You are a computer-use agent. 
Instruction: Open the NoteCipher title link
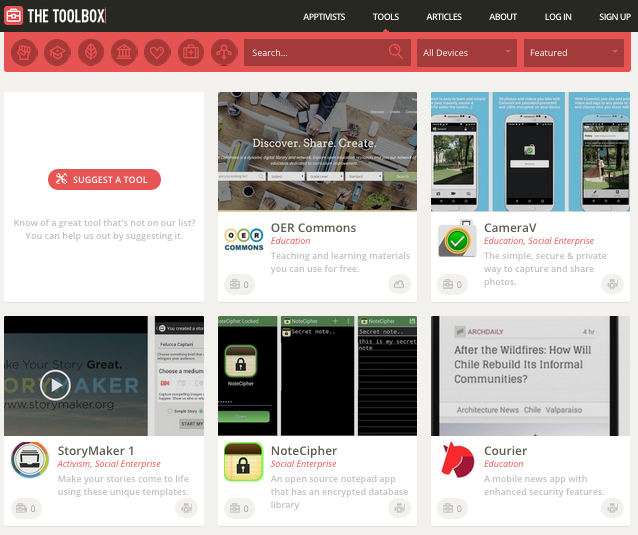click(x=304, y=451)
